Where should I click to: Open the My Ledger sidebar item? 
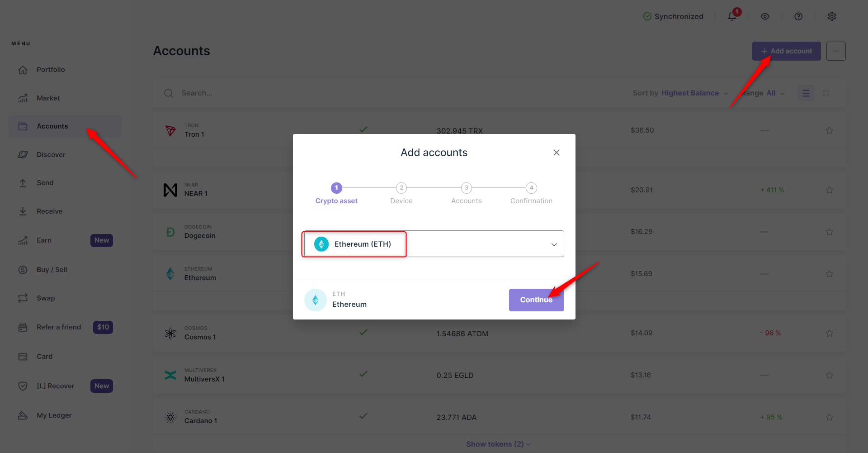[54, 415]
